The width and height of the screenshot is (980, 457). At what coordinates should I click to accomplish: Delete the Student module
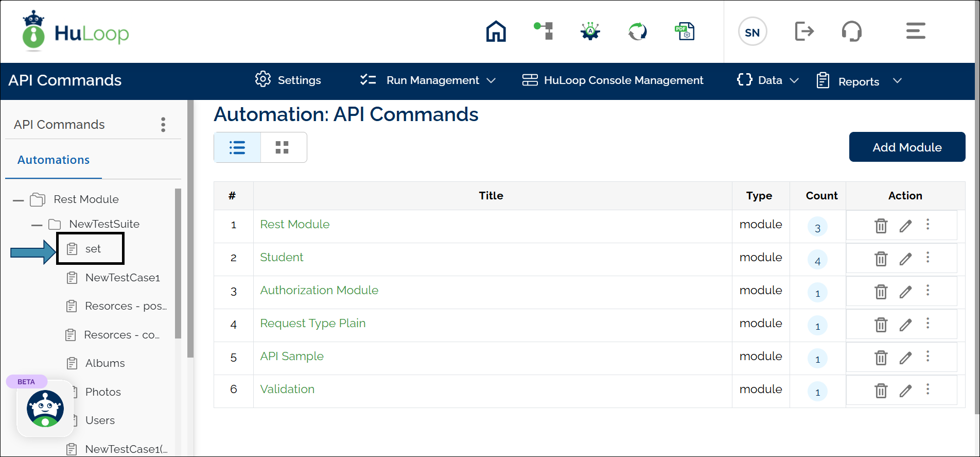click(x=881, y=259)
